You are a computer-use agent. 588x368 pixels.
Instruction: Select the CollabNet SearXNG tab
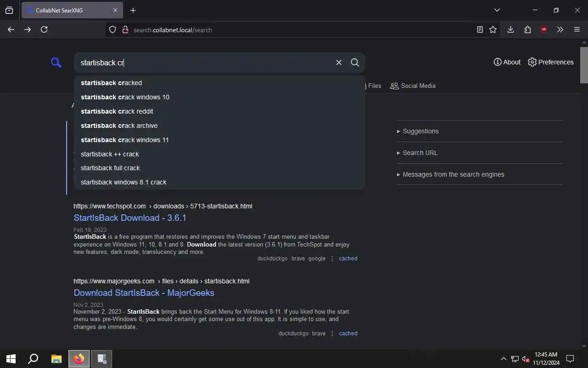[72, 10]
